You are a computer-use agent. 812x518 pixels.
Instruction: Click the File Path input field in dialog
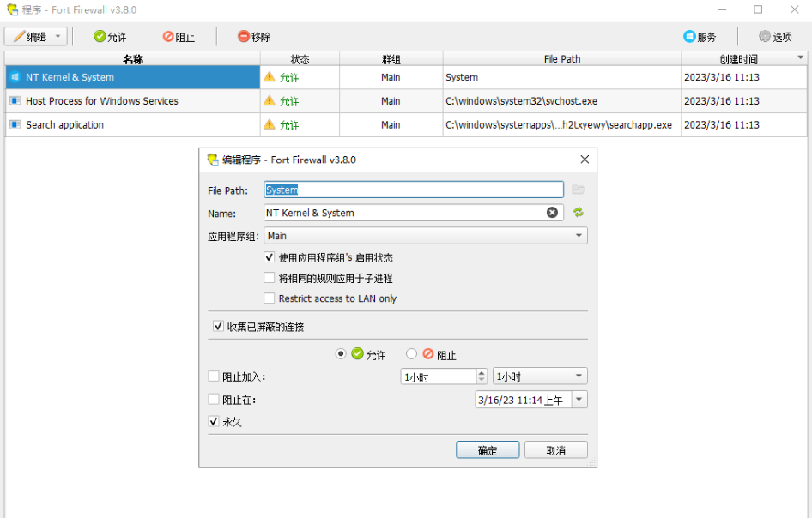pyautogui.click(x=413, y=190)
